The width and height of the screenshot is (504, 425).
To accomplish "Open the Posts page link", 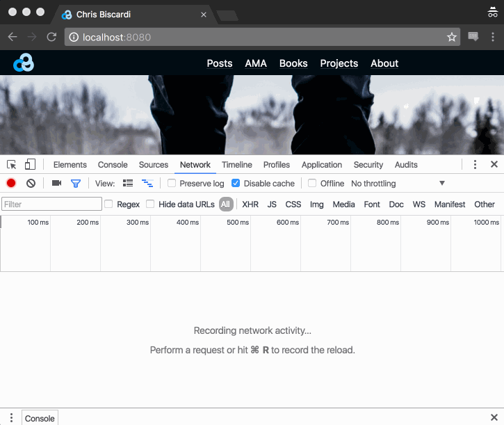I will pos(220,63).
